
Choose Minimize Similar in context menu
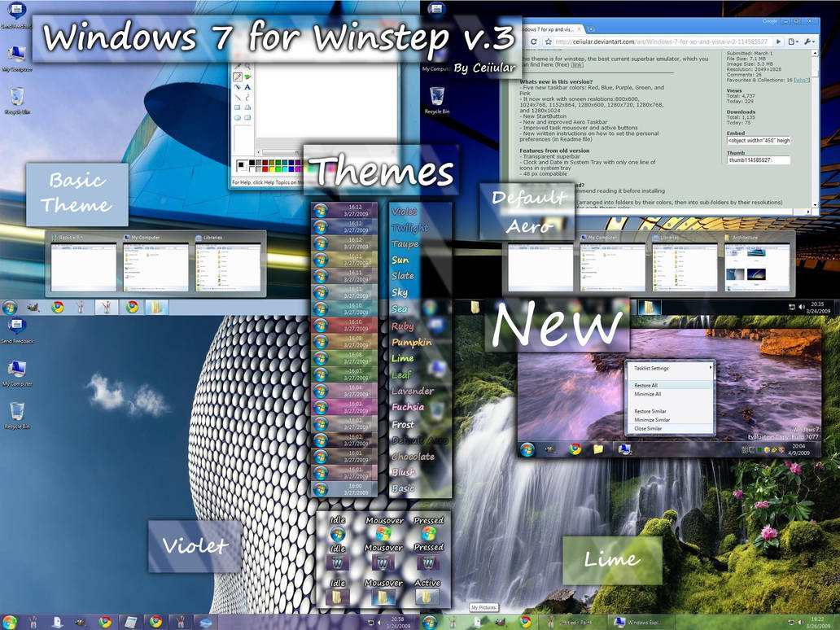(671, 420)
